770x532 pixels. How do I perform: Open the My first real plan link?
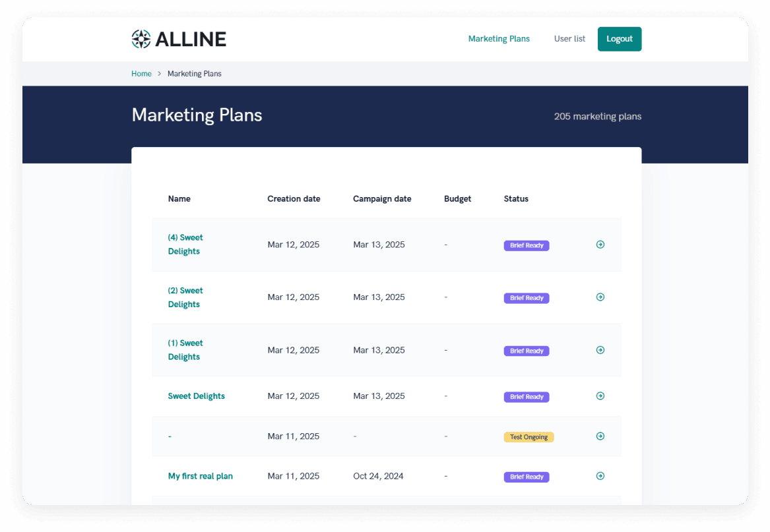(x=201, y=476)
